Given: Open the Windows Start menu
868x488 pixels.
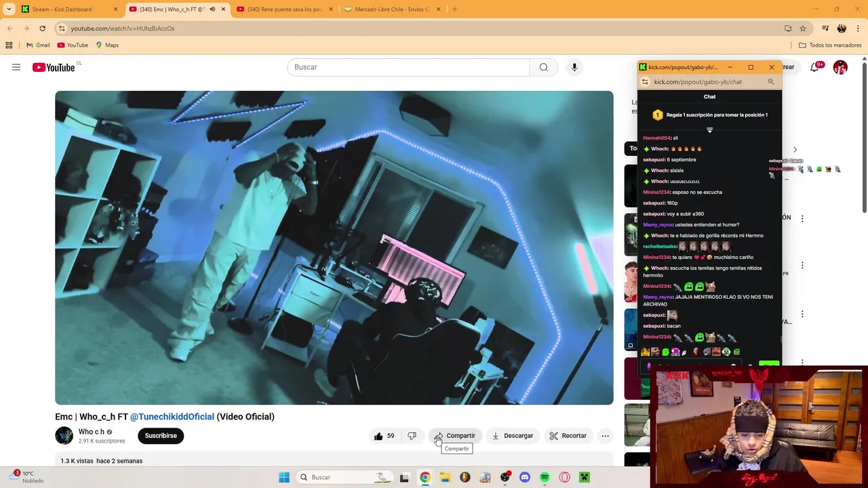Looking at the screenshot, I should click(x=284, y=477).
